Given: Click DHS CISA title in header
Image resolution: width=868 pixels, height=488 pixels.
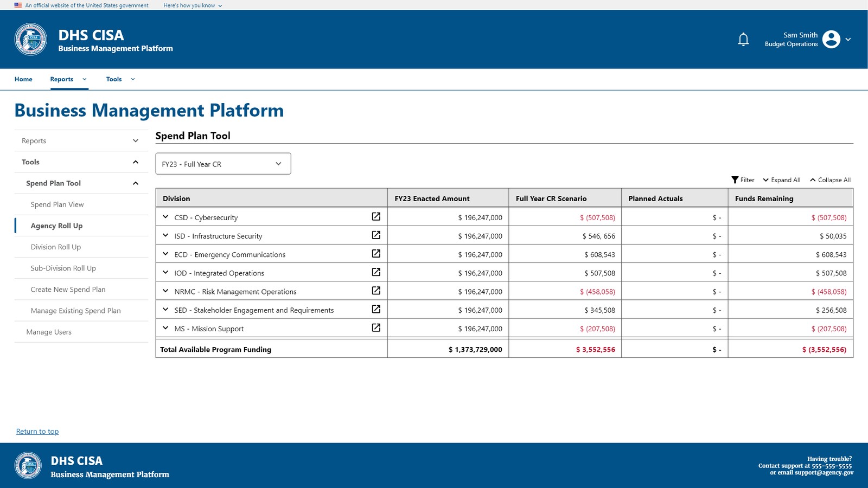Looking at the screenshot, I should (x=91, y=35).
